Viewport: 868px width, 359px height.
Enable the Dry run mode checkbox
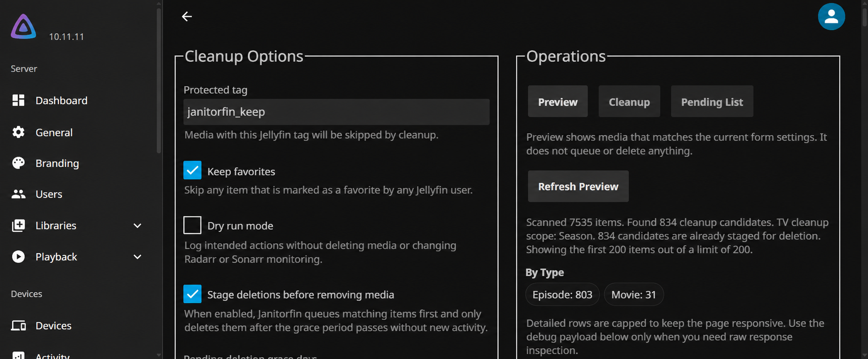192,225
